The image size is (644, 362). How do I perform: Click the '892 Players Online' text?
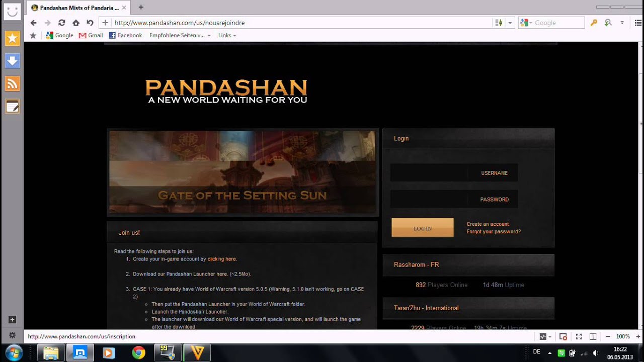441,285
